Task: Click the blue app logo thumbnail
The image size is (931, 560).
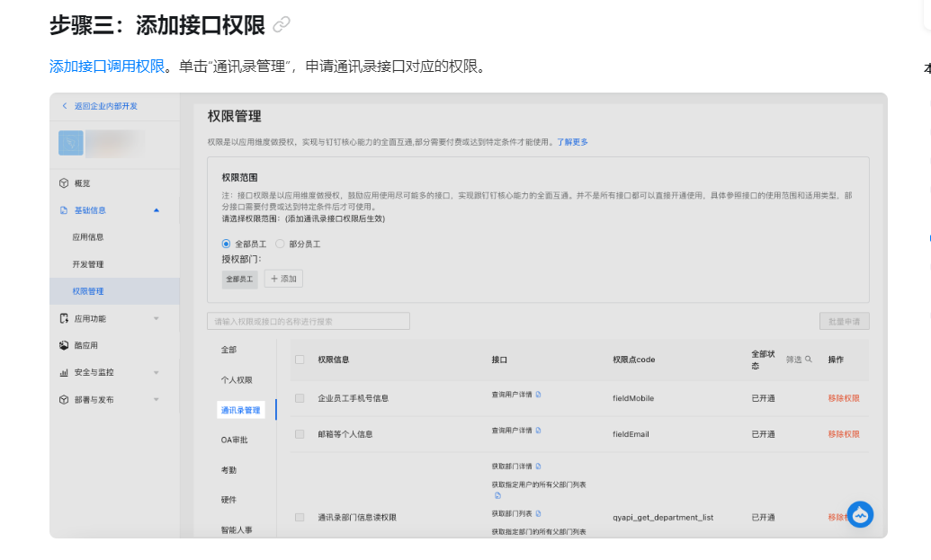Action: (71, 143)
